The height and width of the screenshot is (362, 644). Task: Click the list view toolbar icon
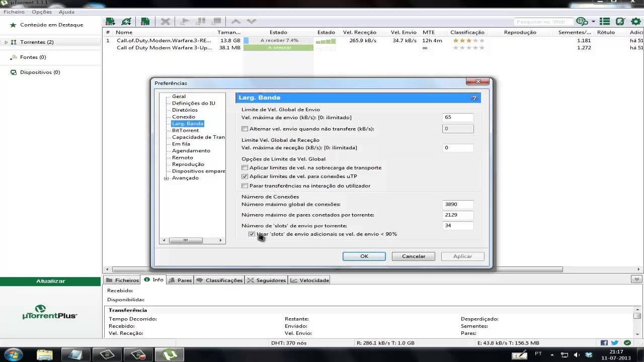tap(605, 22)
